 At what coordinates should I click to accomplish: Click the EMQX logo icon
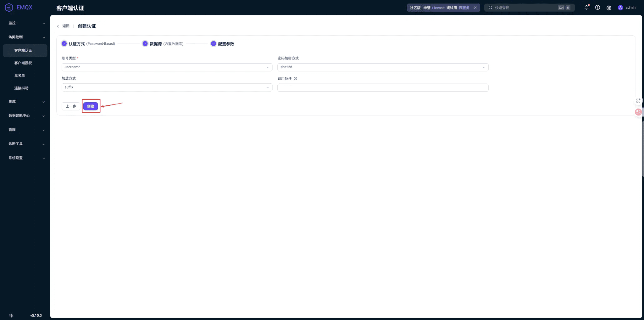coord(9,8)
